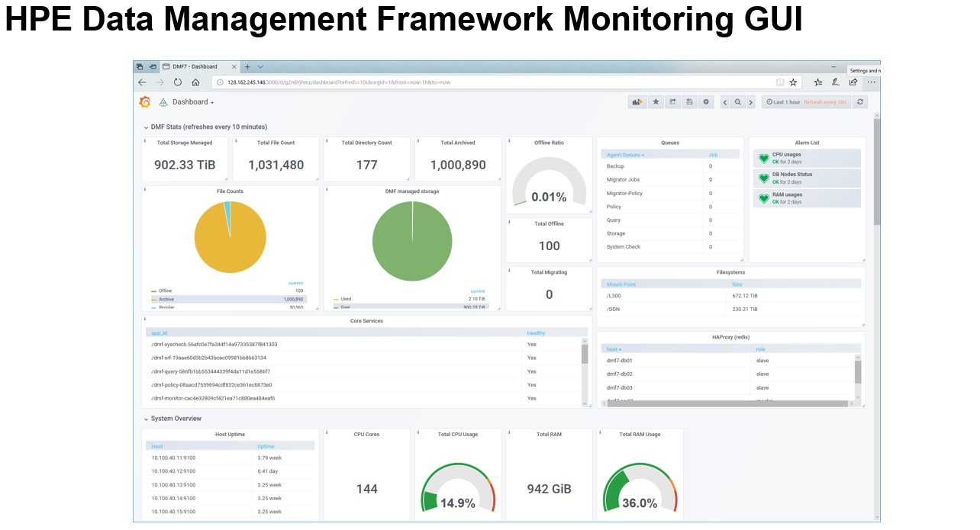Collapse the System Overview row
Screen dimensions: 980x530
click(x=172, y=419)
